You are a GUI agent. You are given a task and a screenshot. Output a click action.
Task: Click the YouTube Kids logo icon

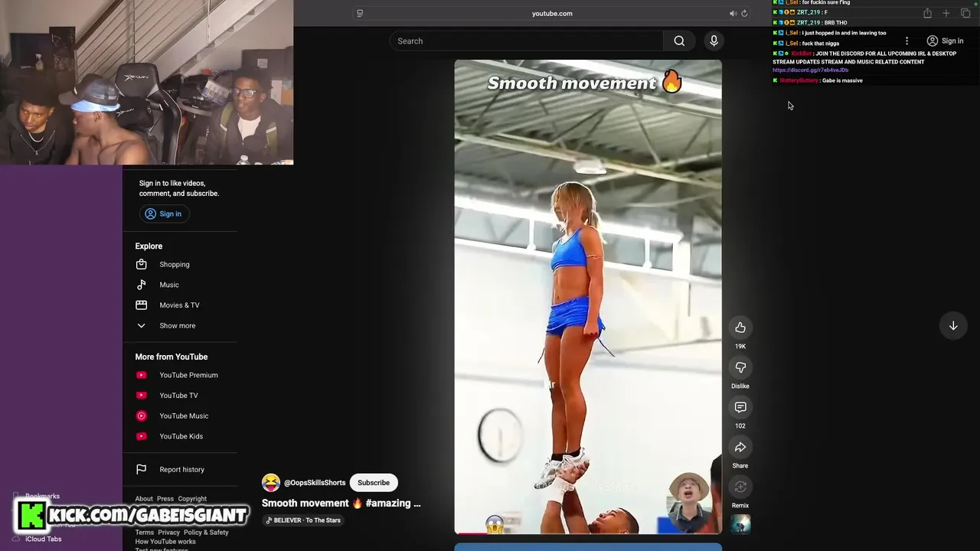pos(141,436)
